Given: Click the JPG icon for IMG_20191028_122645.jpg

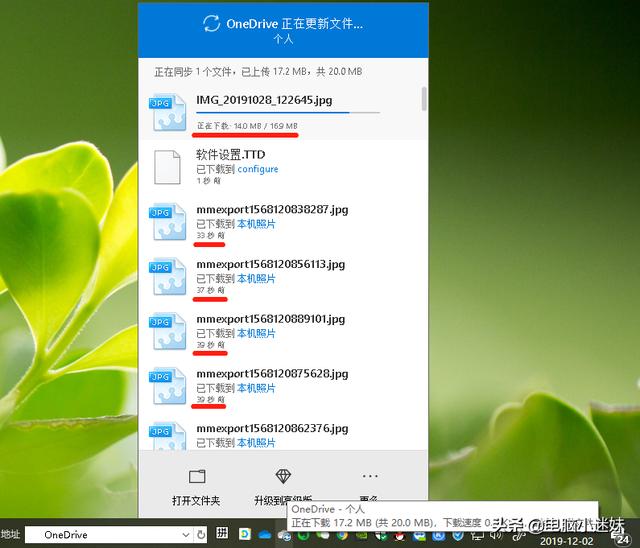Looking at the screenshot, I should click(x=168, y=112).
